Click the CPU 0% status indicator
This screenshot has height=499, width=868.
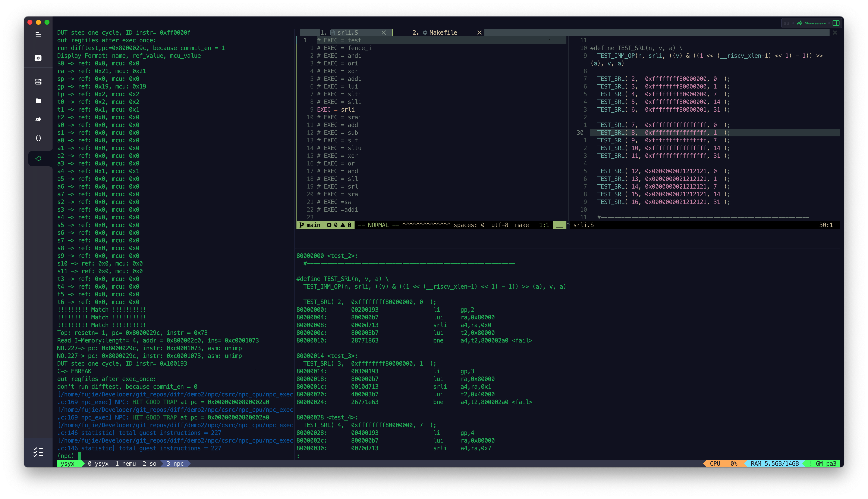point(723,464)
